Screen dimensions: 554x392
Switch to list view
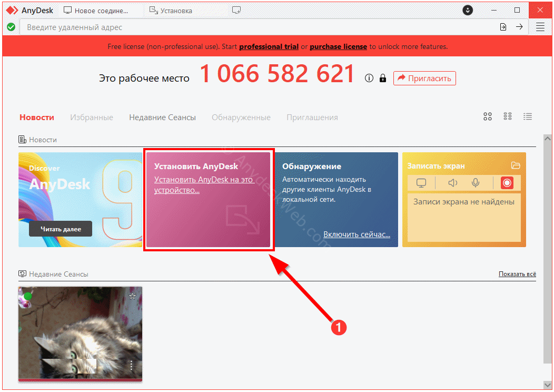tap(528, 116)
